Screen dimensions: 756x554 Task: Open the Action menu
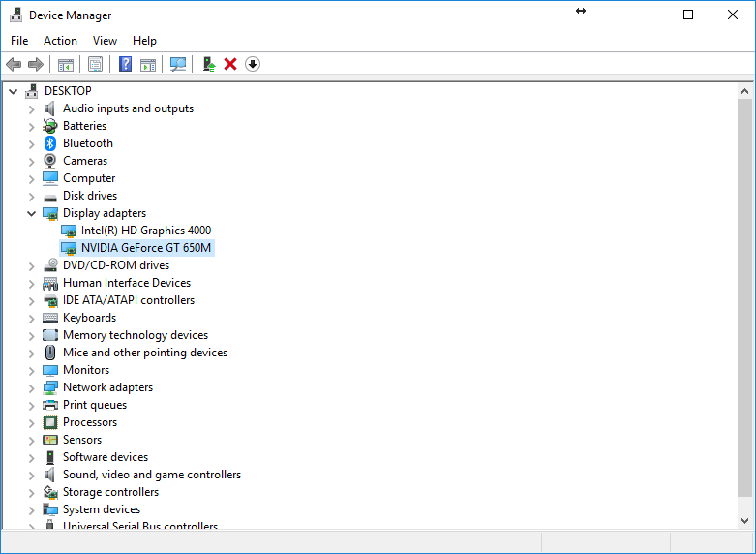click(60, 41)
